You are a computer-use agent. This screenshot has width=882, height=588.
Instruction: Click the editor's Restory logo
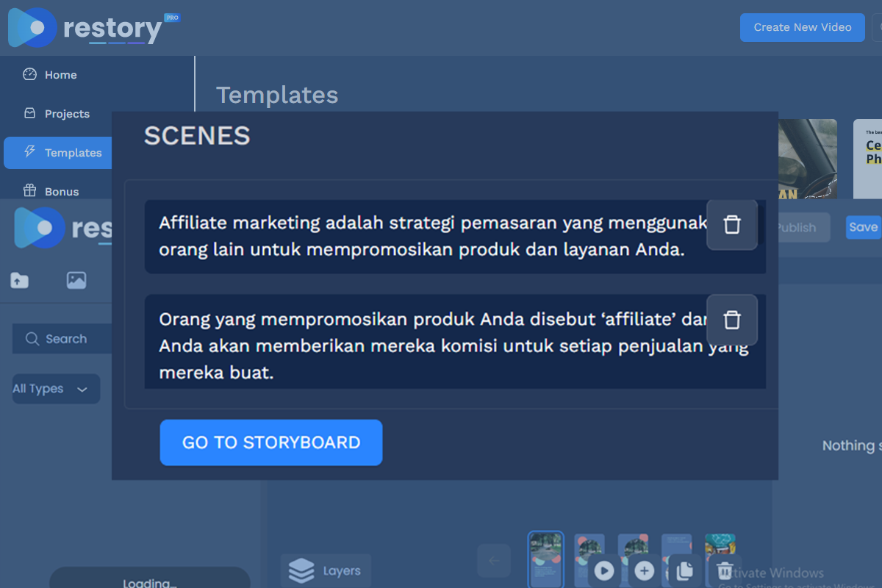pyautogui.click(x=62, y=228)
